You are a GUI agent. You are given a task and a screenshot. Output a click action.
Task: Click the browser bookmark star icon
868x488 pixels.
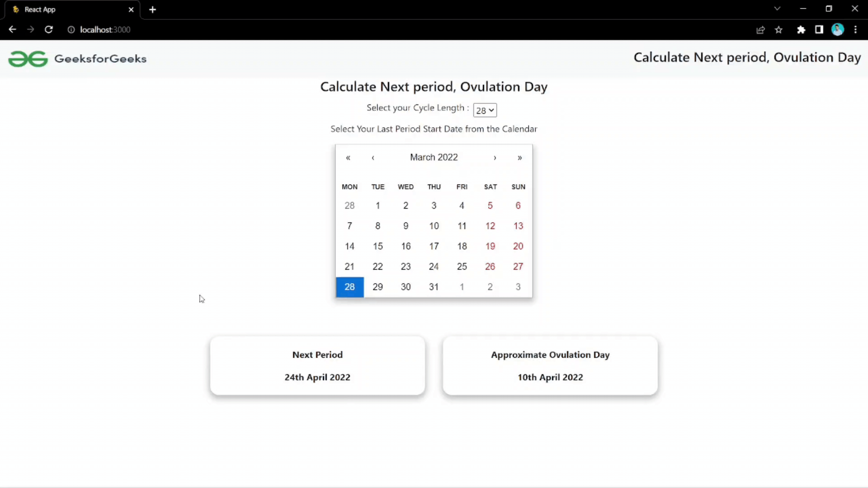pos(779,30)
